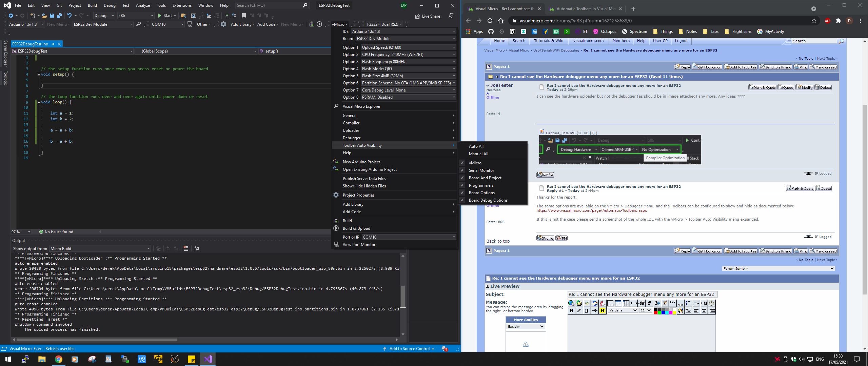Viewport: 868px width, 366px height.
Task: Click the Italic icon in forum editor
Action: (579, 310)
